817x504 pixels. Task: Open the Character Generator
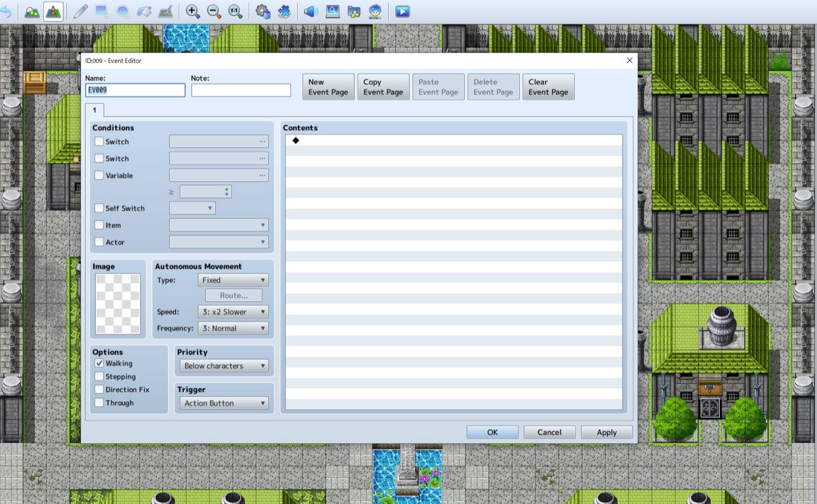(374, 11)
